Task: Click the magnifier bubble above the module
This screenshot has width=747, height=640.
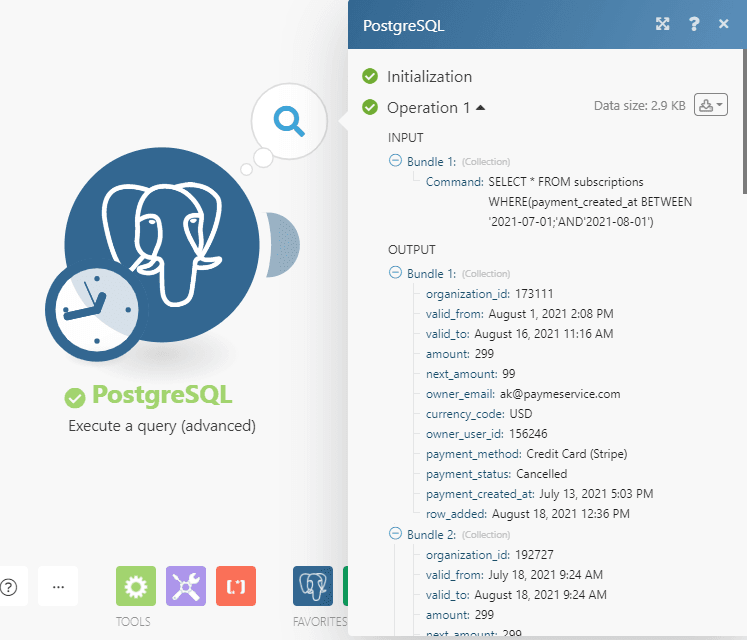Action: tap(289, 121)
